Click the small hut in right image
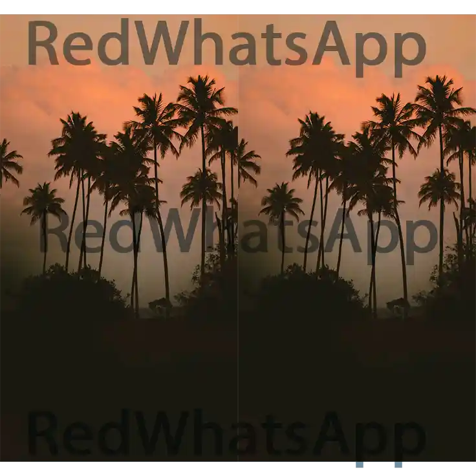Screen dimensions: 476x476 [x=398, y=303]
